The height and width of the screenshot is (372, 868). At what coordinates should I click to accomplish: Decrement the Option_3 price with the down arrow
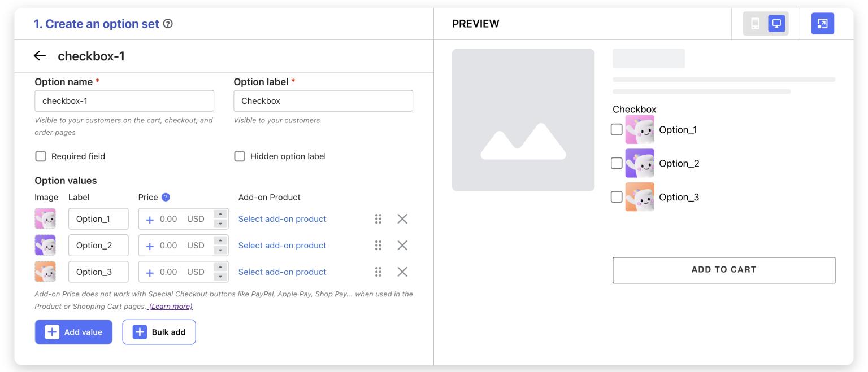point(220,275)
